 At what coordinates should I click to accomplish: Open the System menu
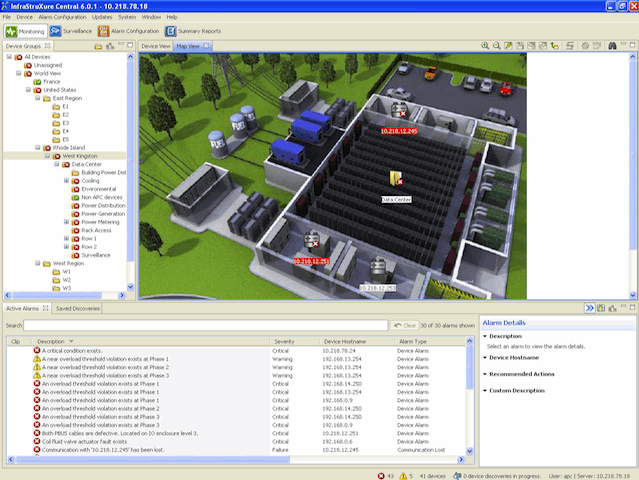(x=127, y=17)
